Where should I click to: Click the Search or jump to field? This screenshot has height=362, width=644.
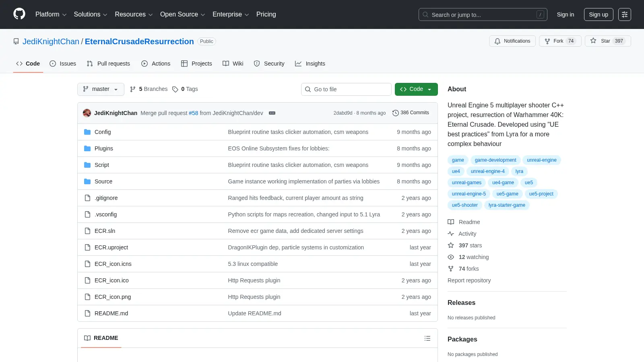click(x=483, y=14)
